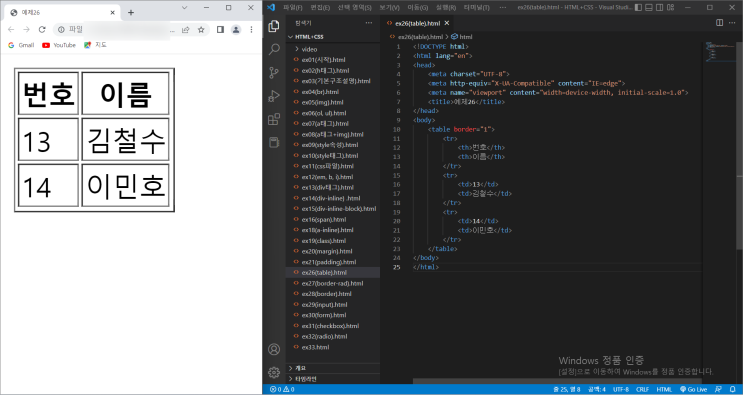Click the VS Code logo icon
Viewport: 743px width, 395px height.
(x=271, y=7)
